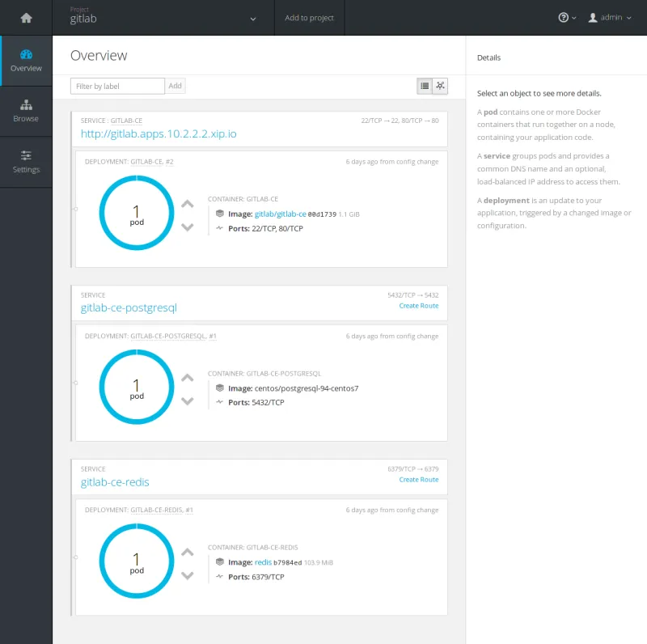Expand the gitlab project selector dropdown

253,19
